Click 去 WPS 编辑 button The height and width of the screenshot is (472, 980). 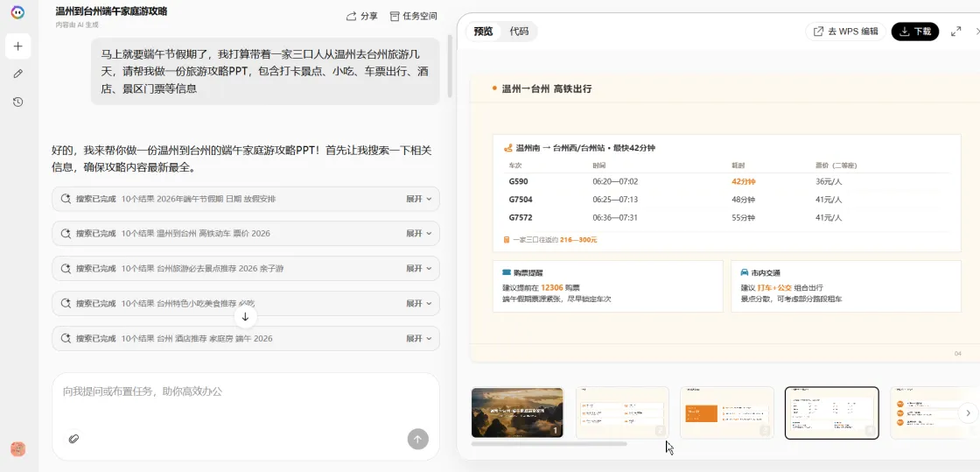tap(845, 32)
